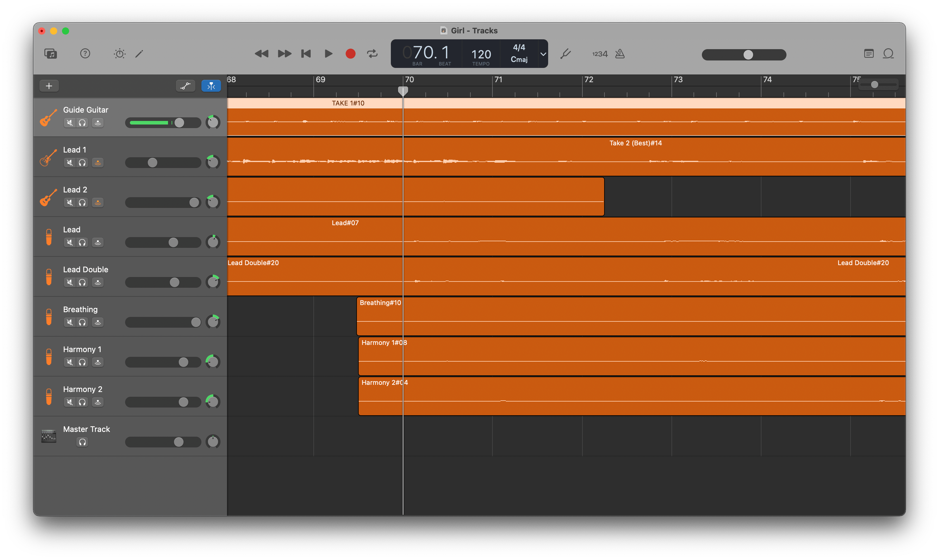Viewport: 939px width, 560px height.
Task: Open the Loop Browser icon
Action: click(x=888, y=54)
